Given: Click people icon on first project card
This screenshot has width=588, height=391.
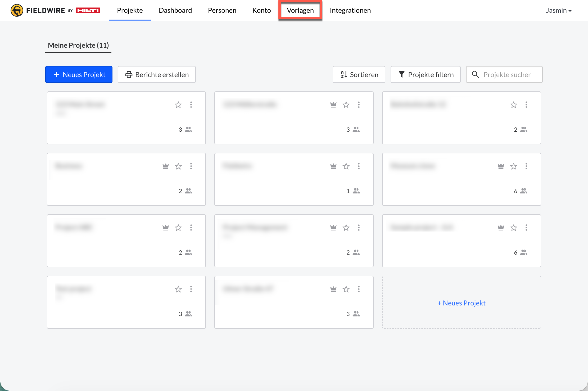Looking at the screenshot, I should (x=188, y=130).
